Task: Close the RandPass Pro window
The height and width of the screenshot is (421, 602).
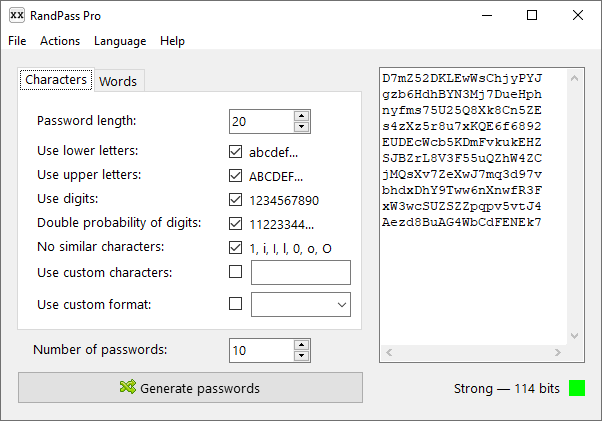Action: 577,15
